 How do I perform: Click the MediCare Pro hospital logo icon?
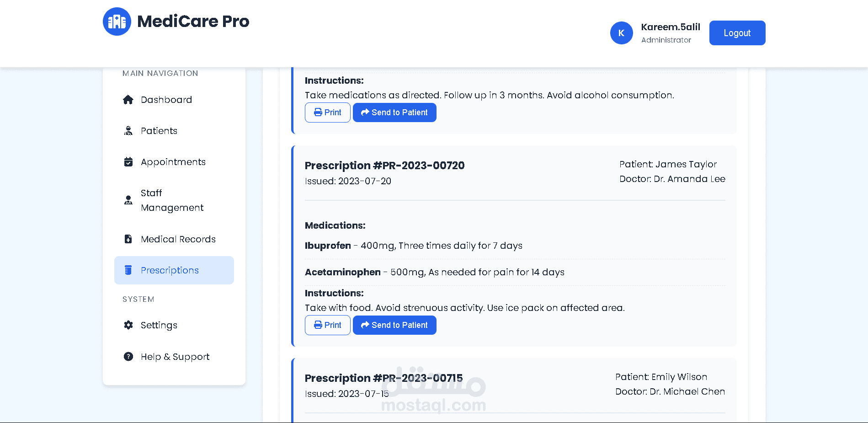(117, 21)
